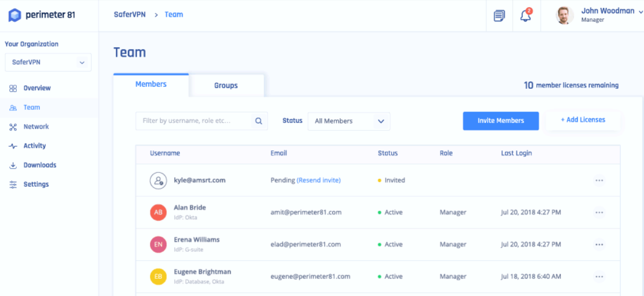The width and height of the screenshot is (644, 296).
Task: Click the Perimeter 81 logo icon
Action: coord(15,15)
